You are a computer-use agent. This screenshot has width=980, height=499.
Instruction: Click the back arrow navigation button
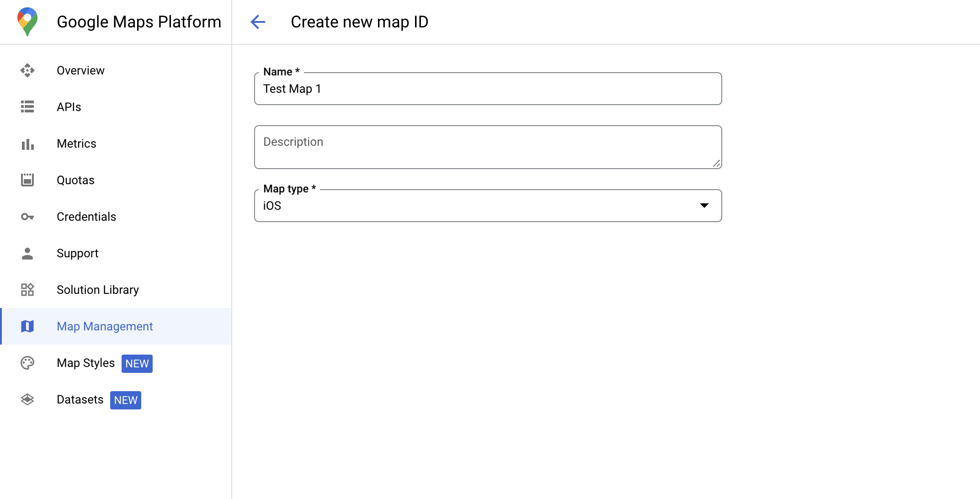pos(257,21)
